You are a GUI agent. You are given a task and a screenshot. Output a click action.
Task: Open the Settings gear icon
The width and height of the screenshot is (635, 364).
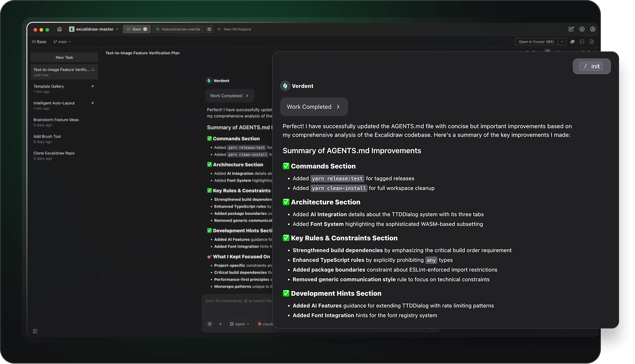point(582,29)
